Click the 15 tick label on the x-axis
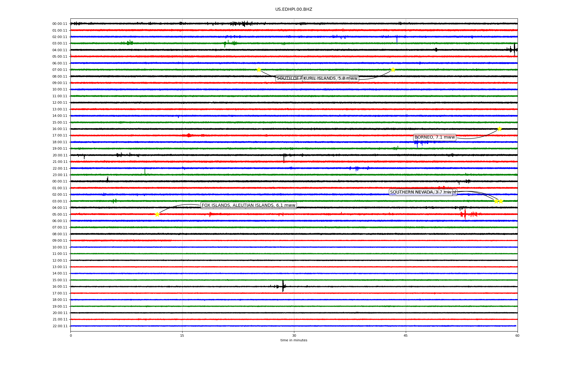Image resolution: width=588 pixels, height=368 pixels. point(182,335)
